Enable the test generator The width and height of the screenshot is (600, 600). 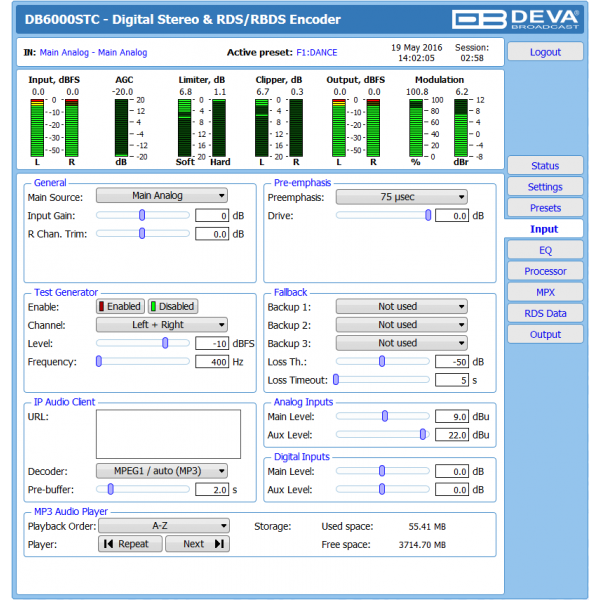[120, 307]
